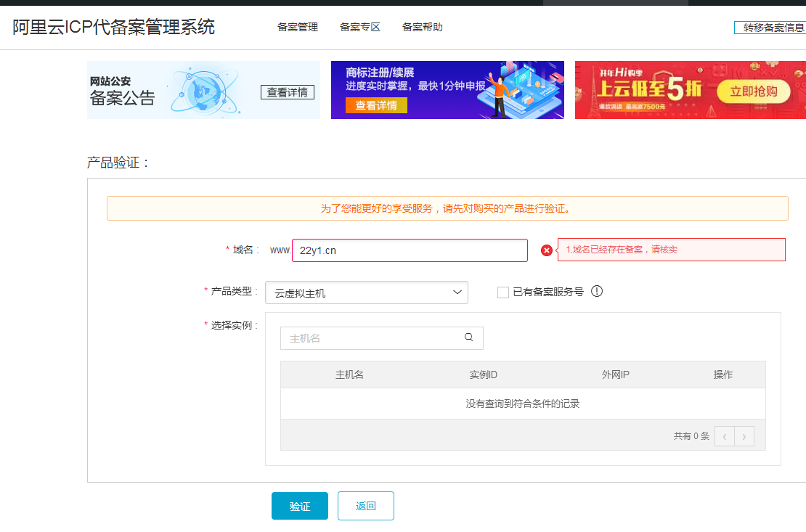The image size is (806, 532).
Task: Click the 产品验证 section heading
Action: click(x=118, y=163)
